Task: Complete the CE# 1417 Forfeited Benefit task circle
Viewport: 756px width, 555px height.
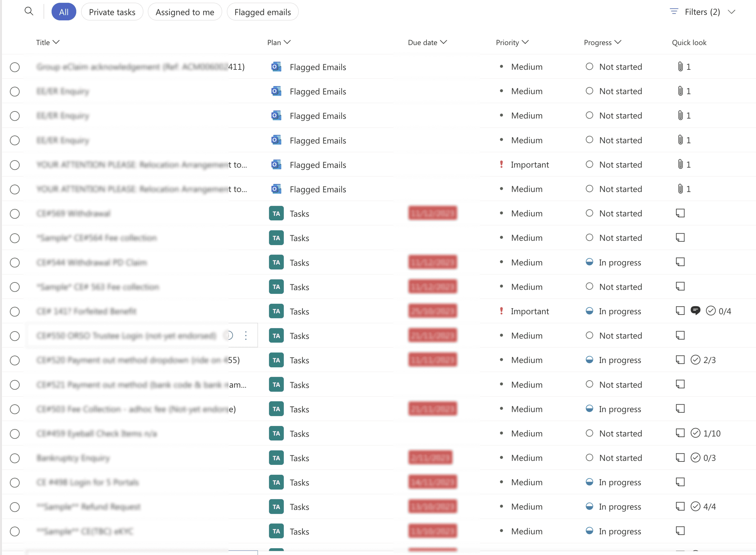Action: click(15, 311)
